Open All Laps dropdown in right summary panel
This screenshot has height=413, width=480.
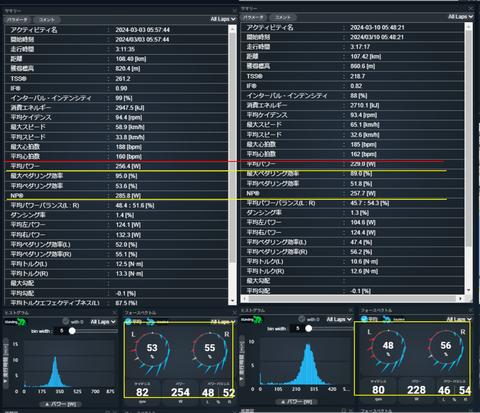(460, 17)
